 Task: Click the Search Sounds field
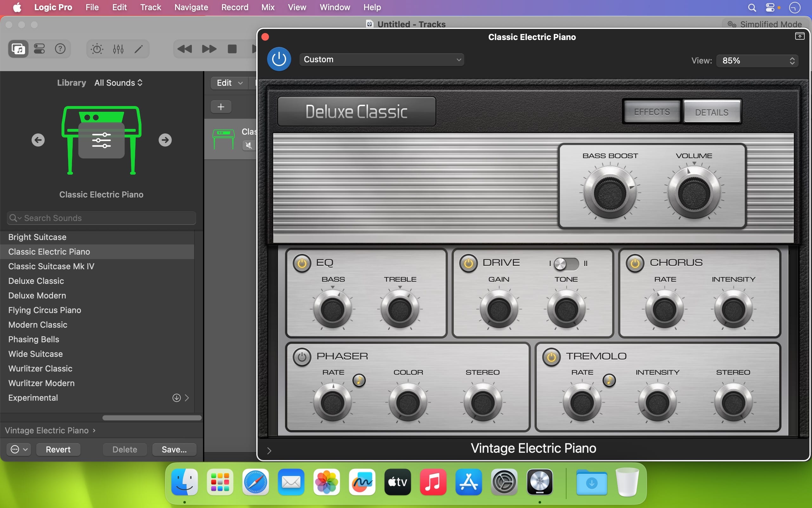[101, 218]
